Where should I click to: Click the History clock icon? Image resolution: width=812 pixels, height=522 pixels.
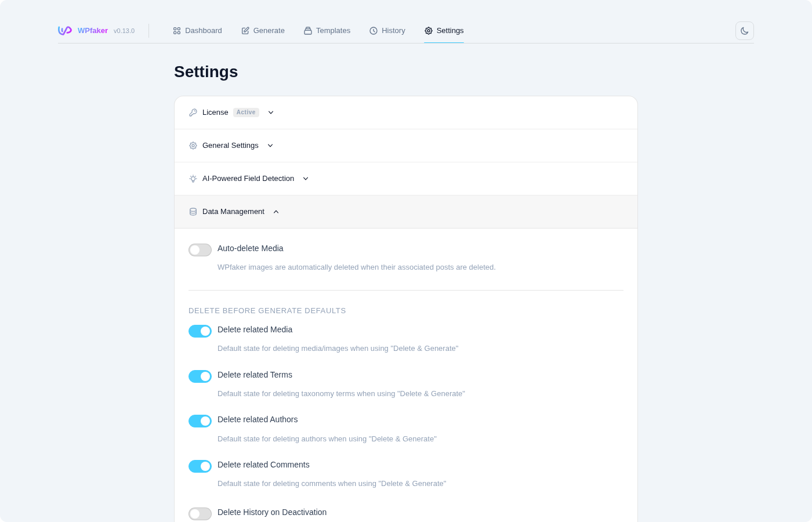pyautogui.click(x=373, y=31)
